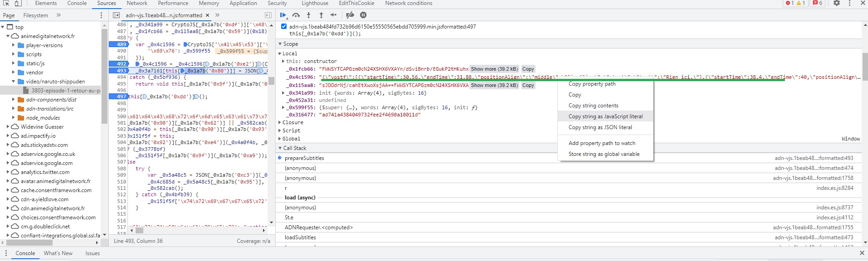Expand the Closure scope

[x=293, y=122]
